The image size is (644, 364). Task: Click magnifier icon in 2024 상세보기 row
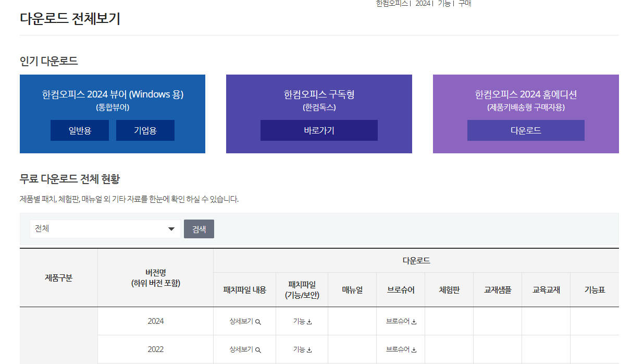point(258,322)
